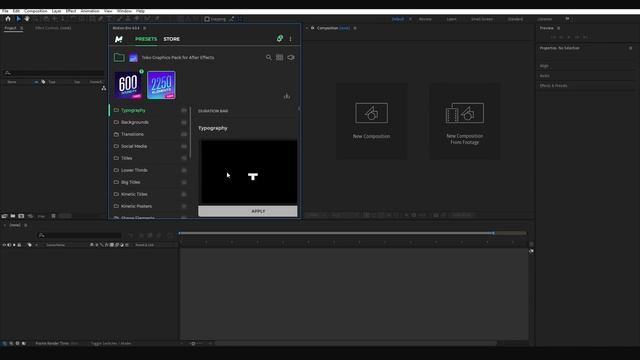
Task: Click Toggle Switches / Modes
Action: click(111, 343)
